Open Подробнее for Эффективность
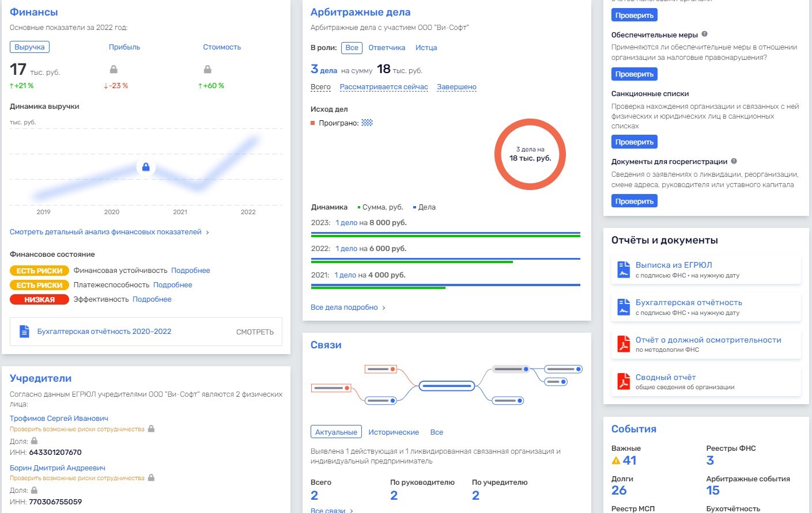The image size is (812, 513). tap(152, 299)
